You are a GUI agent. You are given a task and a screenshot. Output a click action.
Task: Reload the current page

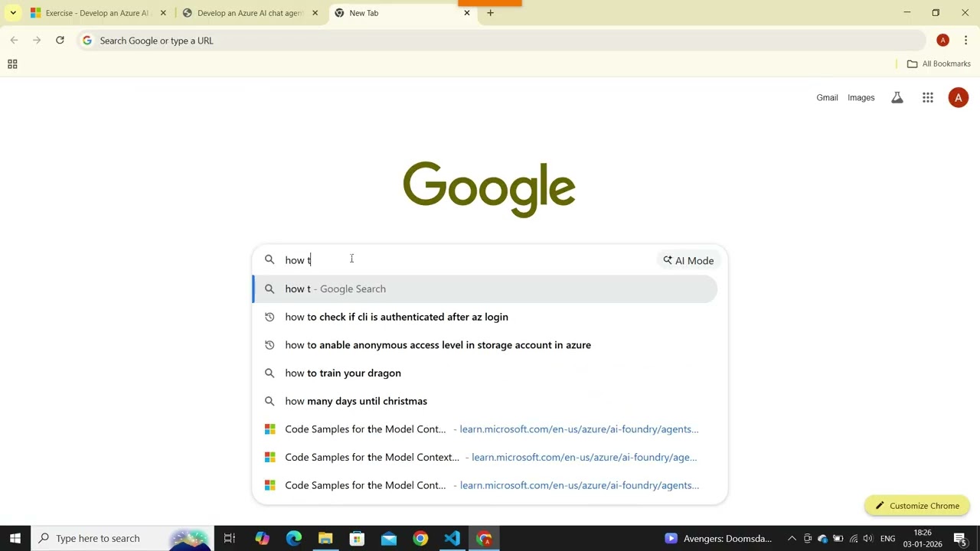tap(60, 41)
